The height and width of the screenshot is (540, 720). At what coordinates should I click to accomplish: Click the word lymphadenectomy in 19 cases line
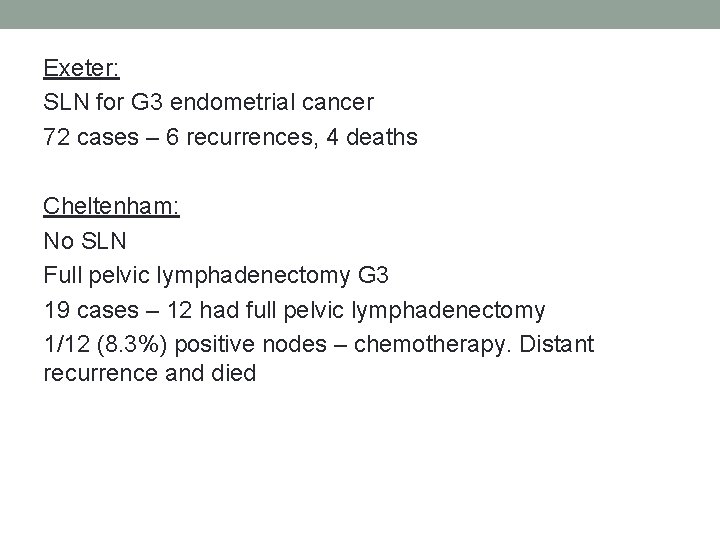(x=448, y=311)
